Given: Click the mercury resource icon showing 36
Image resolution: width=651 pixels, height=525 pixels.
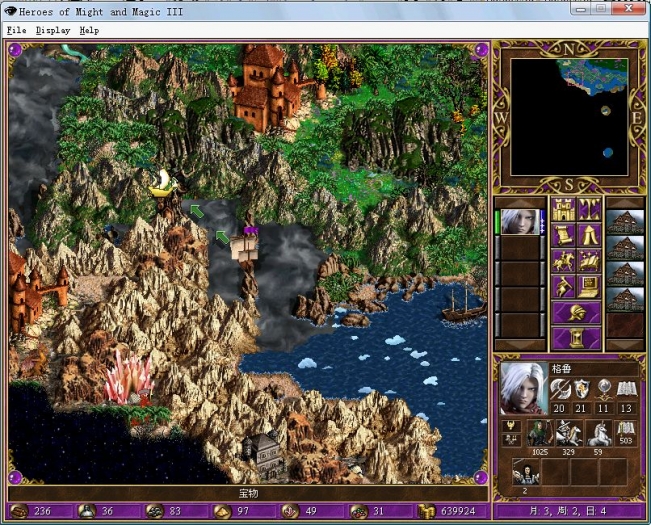Looking at the screenshot, I should (87, 511).
